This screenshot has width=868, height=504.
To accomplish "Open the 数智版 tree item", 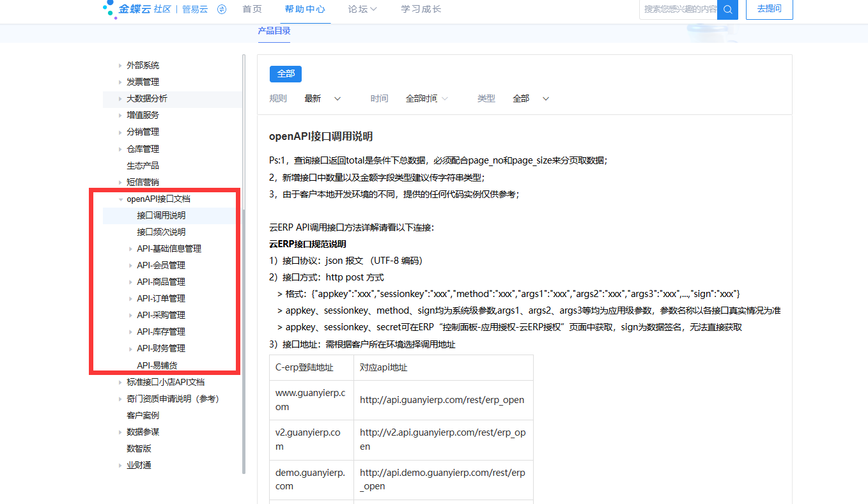I will pyautogui.click(x=139, y=448).
